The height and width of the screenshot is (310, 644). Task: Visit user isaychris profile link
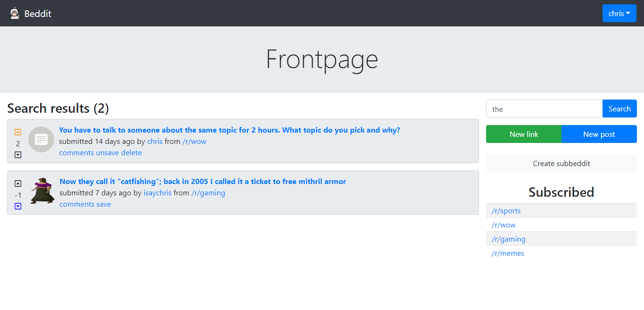[x=157, y=193]
